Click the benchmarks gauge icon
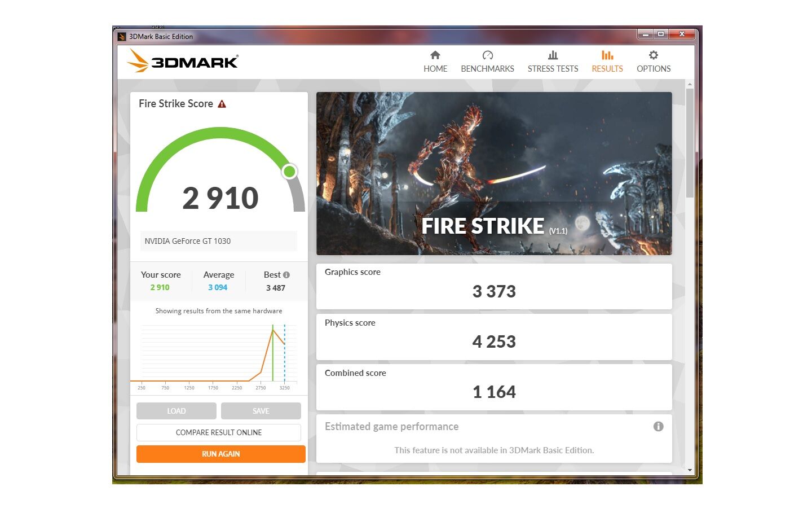The width and height of the screenshot is (812, 508). click(x=488, y=55)
